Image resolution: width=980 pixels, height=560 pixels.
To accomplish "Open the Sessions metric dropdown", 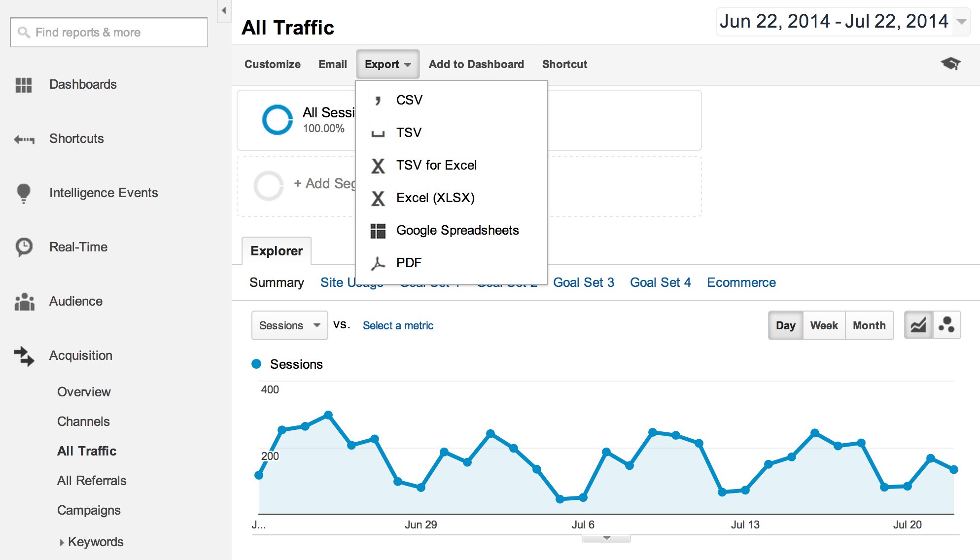I will (x=289, y=325).
